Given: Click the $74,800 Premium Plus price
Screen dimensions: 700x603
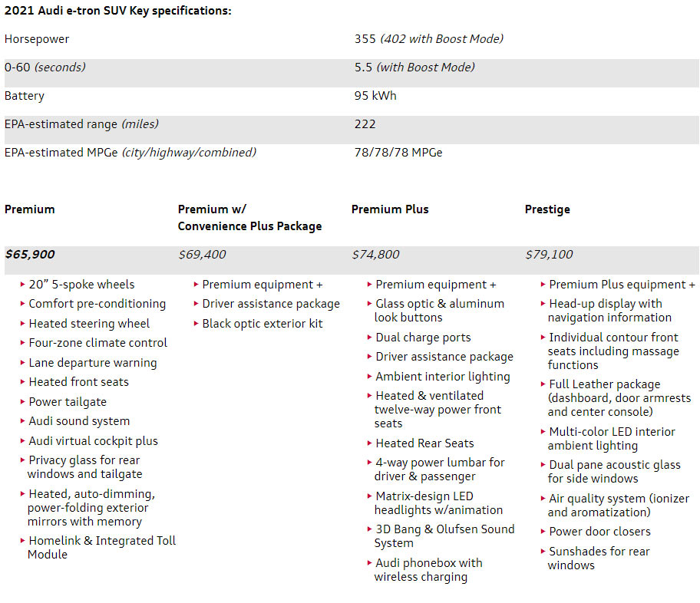Looking at the screenshot, I should [375, 255].
